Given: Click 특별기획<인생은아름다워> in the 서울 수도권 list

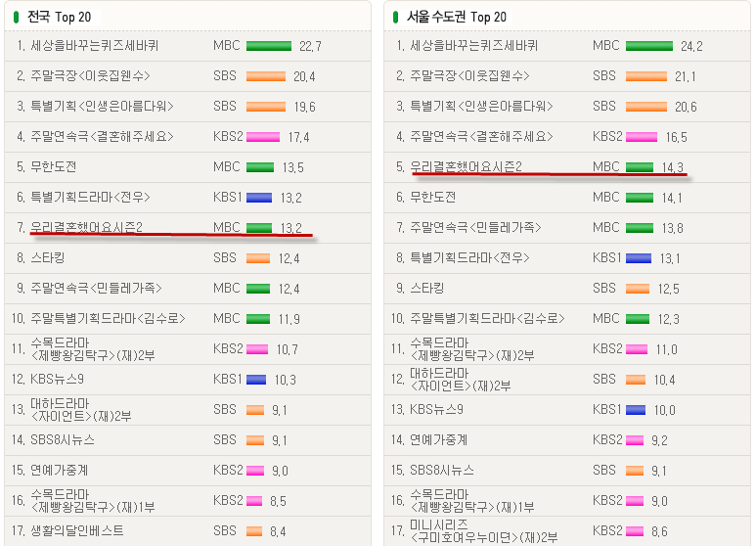Looking at the screenshot, I should point(481,107).
